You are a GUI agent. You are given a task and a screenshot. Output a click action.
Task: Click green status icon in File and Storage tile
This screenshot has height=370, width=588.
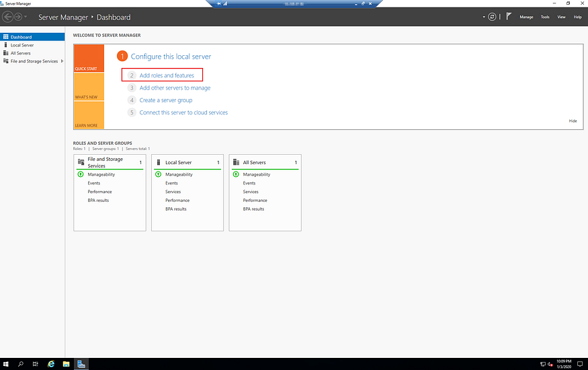click(80, 174)
